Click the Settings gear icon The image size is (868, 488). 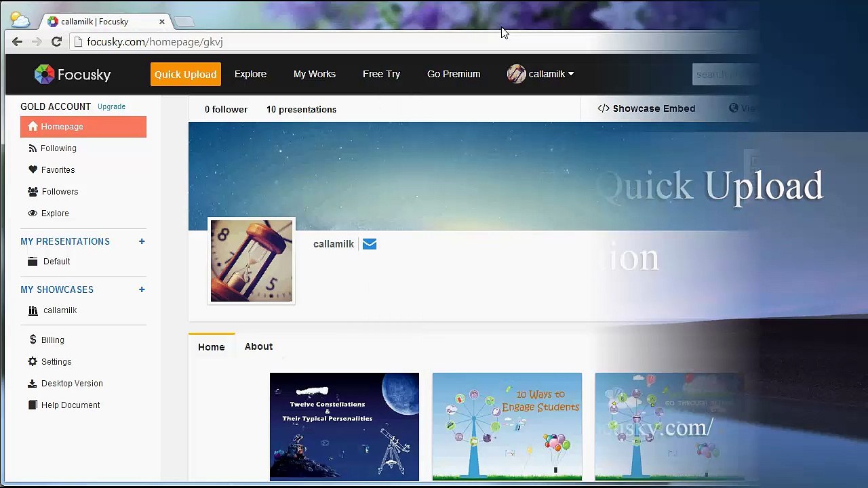33,362
